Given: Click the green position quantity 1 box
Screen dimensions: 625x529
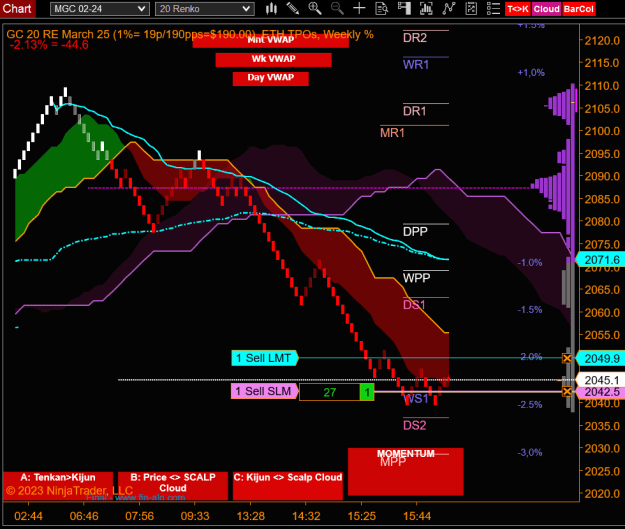Looking at the screenshot, I should (x=367, y=392).
